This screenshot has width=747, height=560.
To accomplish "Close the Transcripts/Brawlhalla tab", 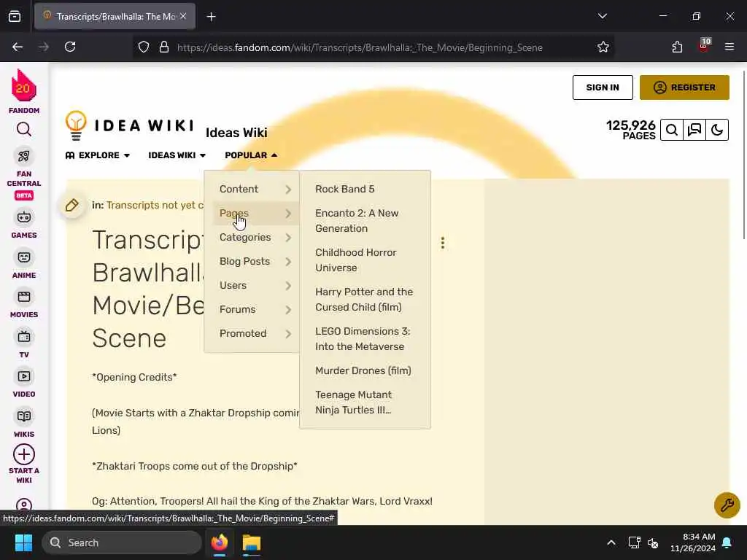I will coord(183,16).
